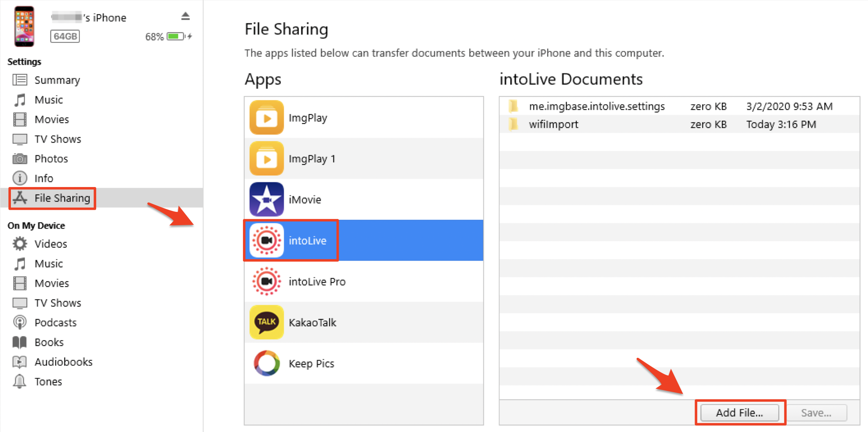Viewport: 868px width, 432px height.
Task: Click the Tones bell icon
Action: coord(20,382)
